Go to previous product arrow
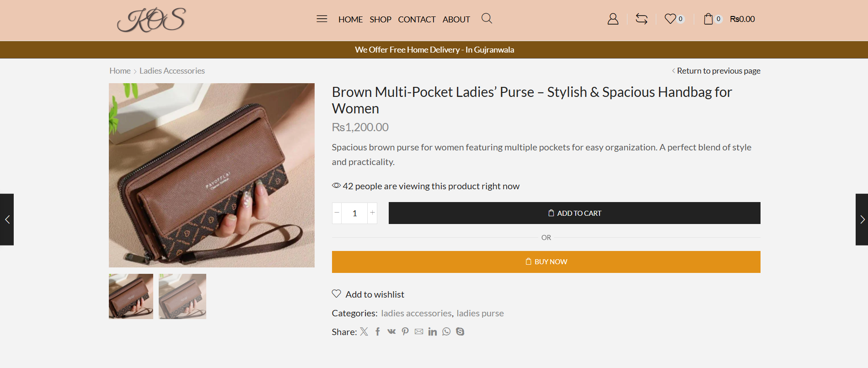This screenshot has height=368, width=868. [7, 219]
